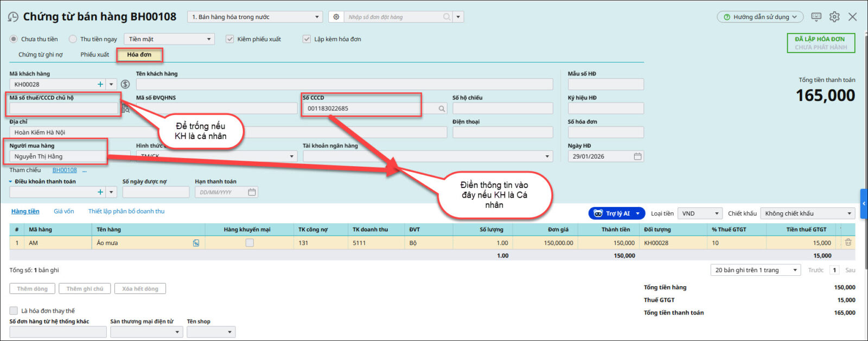Click the Người mua hàng input field

coord(59,156)
